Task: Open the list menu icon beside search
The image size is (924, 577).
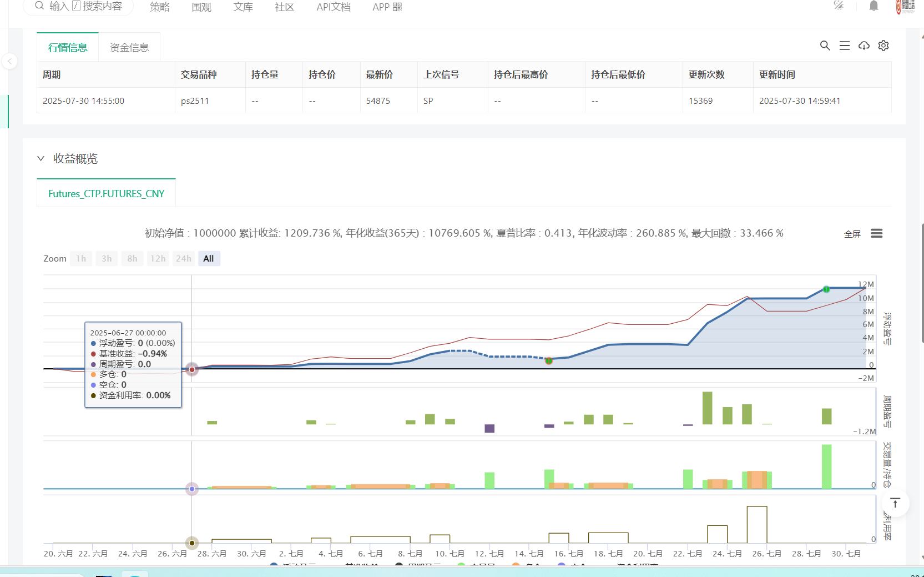Action: pos(844,46)
